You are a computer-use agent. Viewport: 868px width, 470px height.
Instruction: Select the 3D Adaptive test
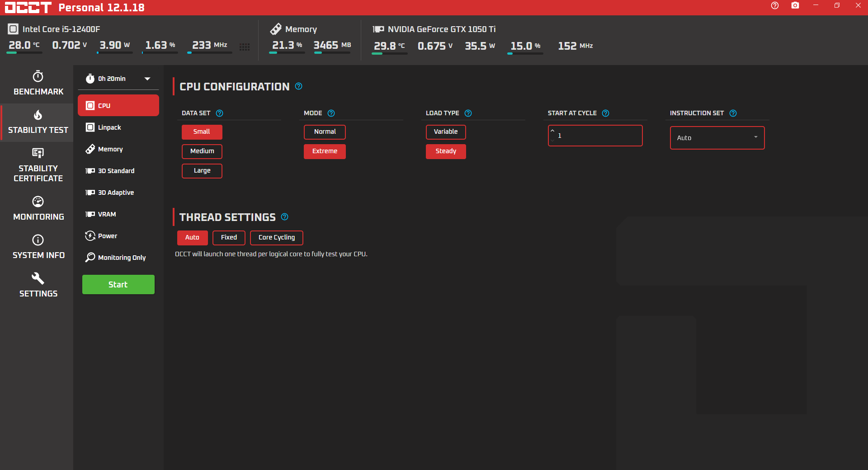click(118, 193)
